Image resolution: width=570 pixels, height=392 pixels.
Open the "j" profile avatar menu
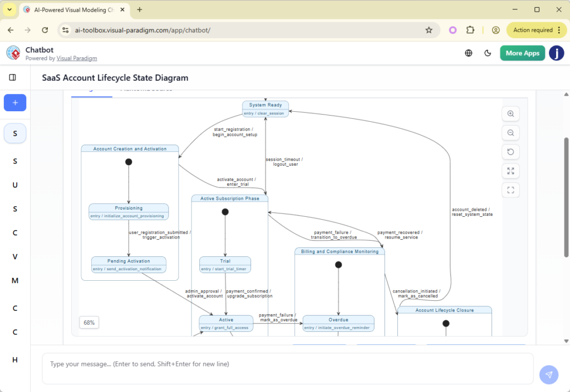557,53
